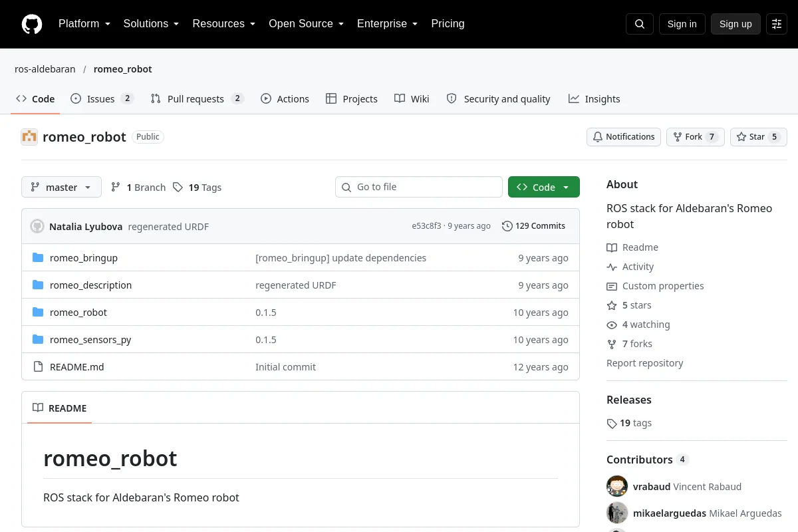Viewport: 798px width, 532px height.
Task: Expand the Solutions menu
Action: tap(151, 24)
